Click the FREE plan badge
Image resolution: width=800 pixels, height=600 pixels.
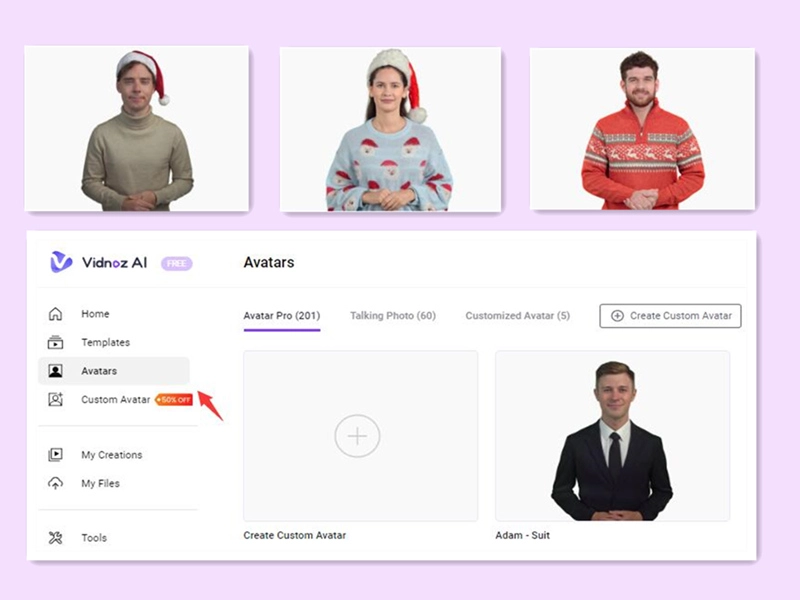click(176, 263)
